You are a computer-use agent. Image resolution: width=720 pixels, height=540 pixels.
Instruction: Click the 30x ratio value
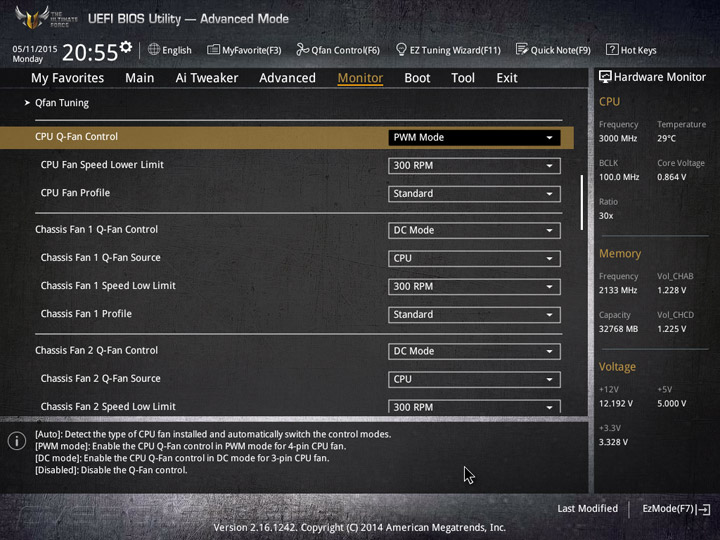coord(606,216)
